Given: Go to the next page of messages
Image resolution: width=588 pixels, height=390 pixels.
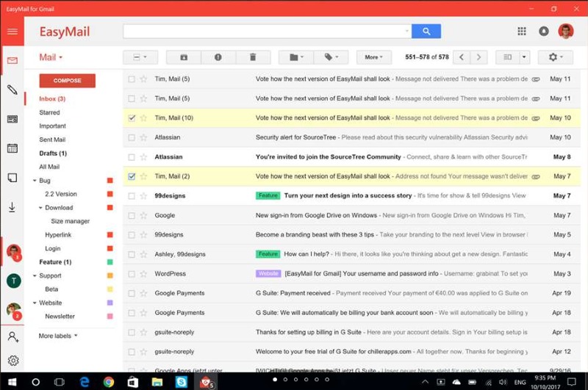Looking at the screenshot, I should pyautogui.click(x=479, y=57).
